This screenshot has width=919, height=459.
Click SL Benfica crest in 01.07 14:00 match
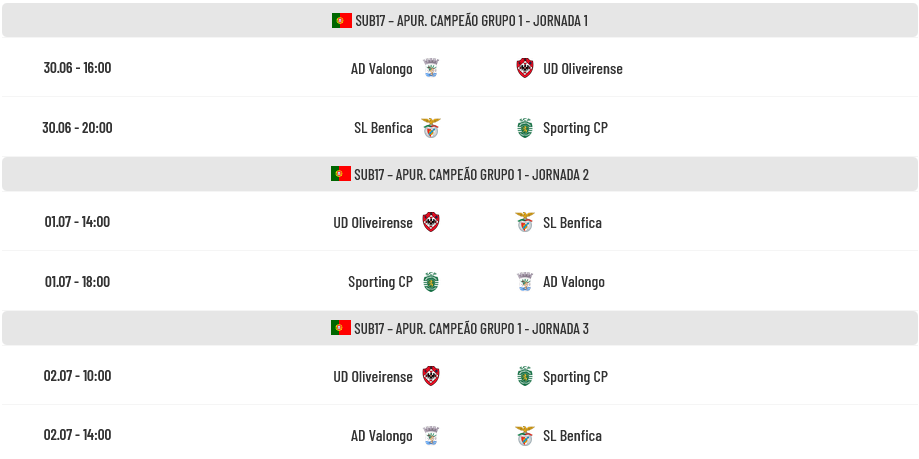525,222
